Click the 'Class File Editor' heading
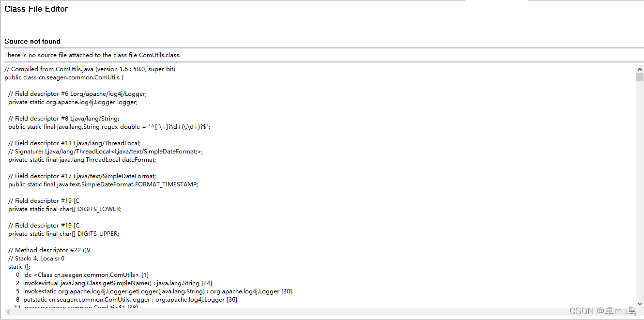644x320 pixels. click(36, 9)
